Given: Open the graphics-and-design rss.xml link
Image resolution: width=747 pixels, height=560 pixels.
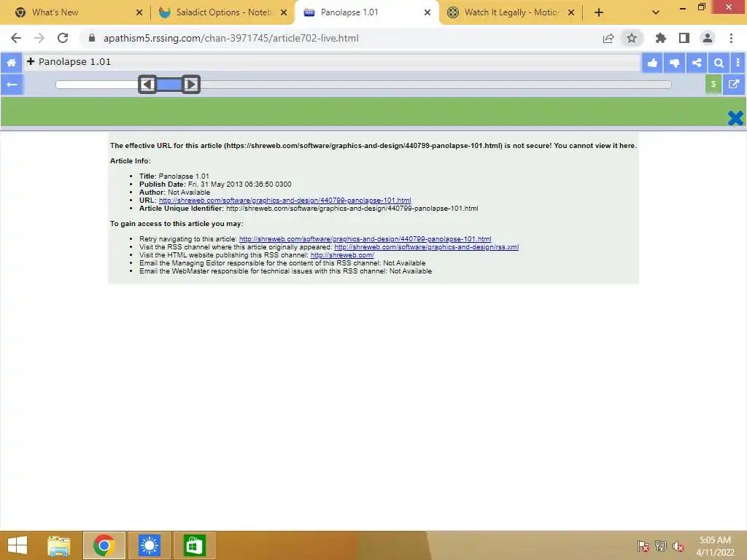Looking at the screenshot, I should [426, 247].
